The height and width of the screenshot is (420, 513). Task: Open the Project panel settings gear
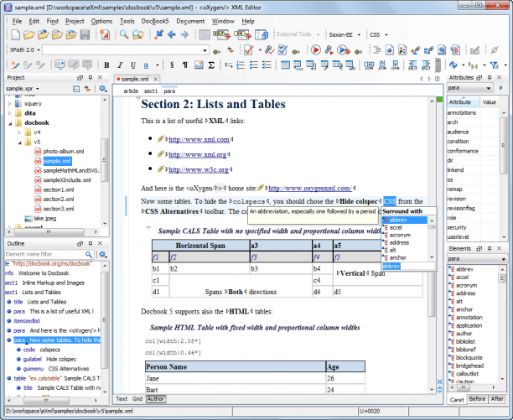pyautogui.click(x=103, y=89)
